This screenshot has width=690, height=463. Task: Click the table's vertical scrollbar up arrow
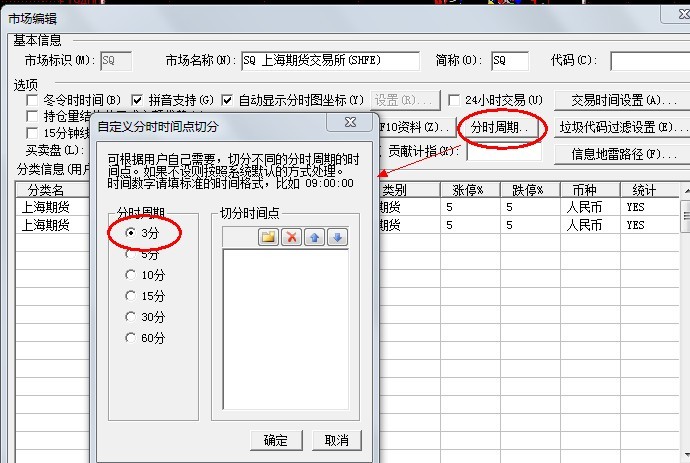(686, 191)
